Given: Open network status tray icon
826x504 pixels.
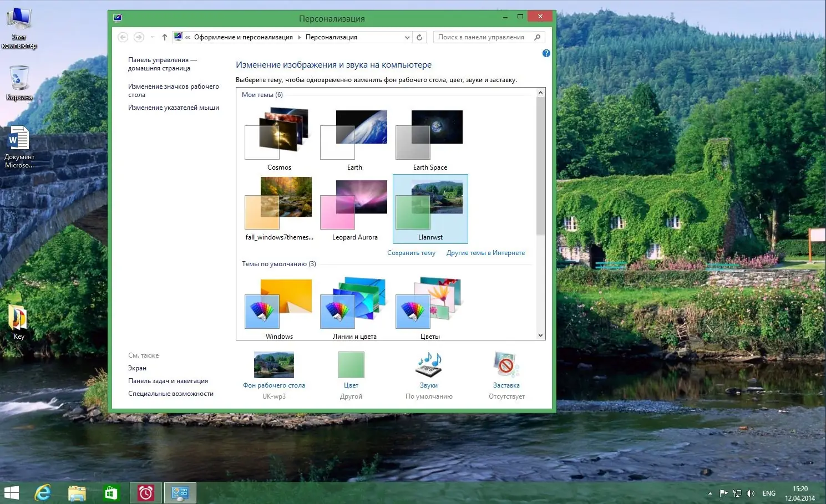Looking at the screenshot, I should click(x=737, y=493).
